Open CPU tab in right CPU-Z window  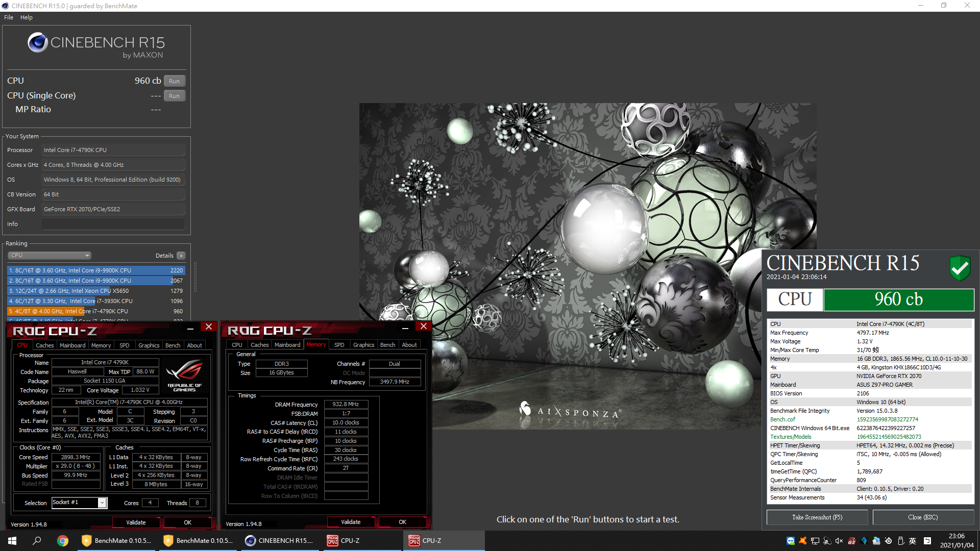coord(237,345)
